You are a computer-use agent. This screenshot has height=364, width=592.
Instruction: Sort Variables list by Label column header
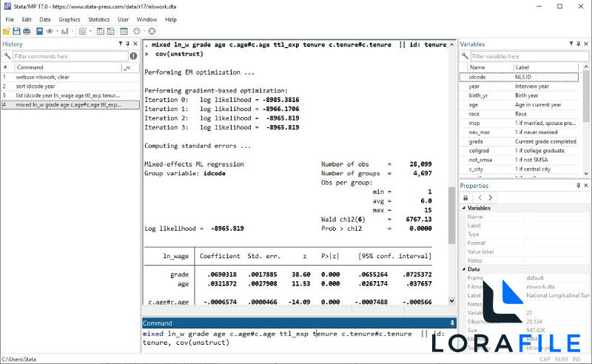pos(546,67)
